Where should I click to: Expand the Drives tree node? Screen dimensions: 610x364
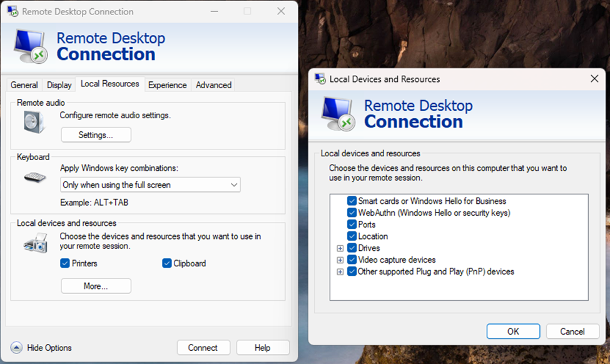(340, 248)
